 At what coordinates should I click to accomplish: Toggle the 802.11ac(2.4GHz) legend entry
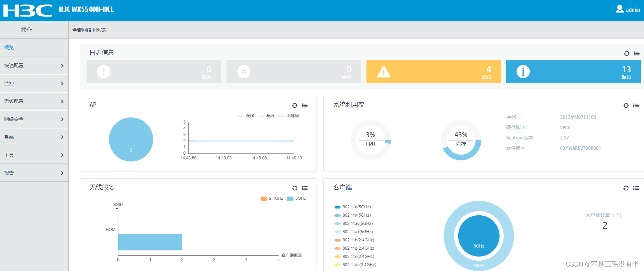(x=355, y=265)
